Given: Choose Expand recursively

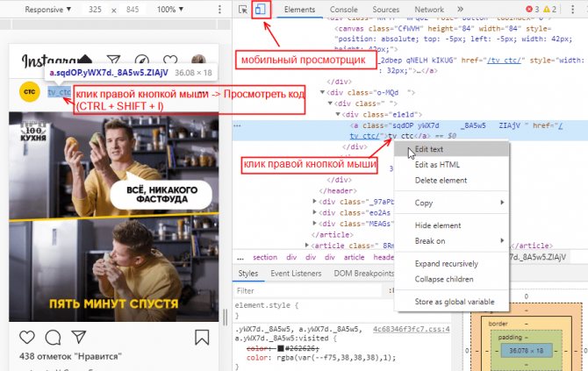Looking at the screenshot, I should click(451, 263).
